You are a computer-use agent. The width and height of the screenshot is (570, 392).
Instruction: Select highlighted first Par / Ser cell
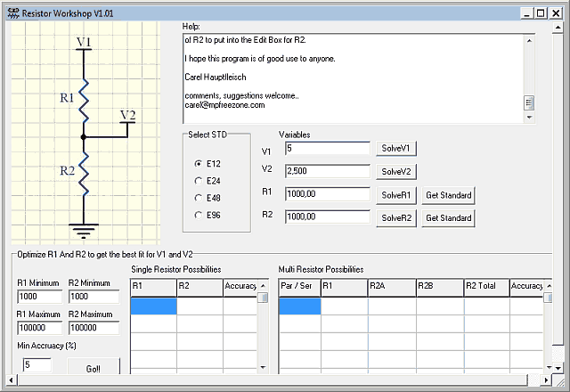300,306
